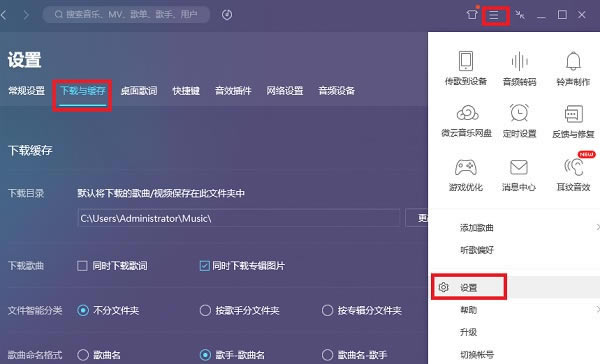Open the main menu hamburger icon
This screenshot has width=600, height=364.
[494, 15]
